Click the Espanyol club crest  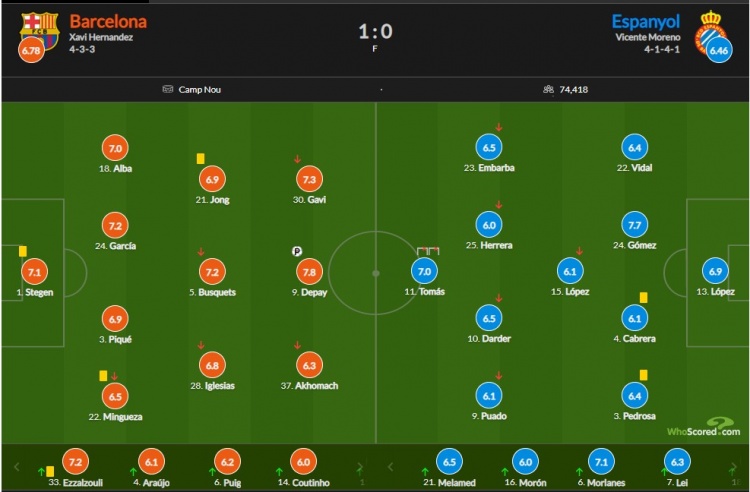tap(711, 32)
